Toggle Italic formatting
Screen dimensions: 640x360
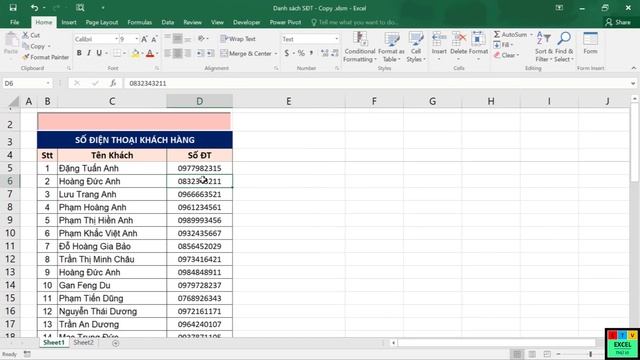89,53
